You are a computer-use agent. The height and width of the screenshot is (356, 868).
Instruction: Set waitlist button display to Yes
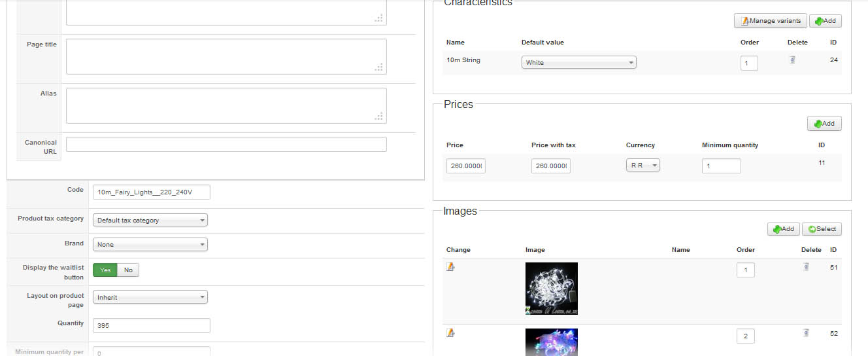click(x=105, y=270)
